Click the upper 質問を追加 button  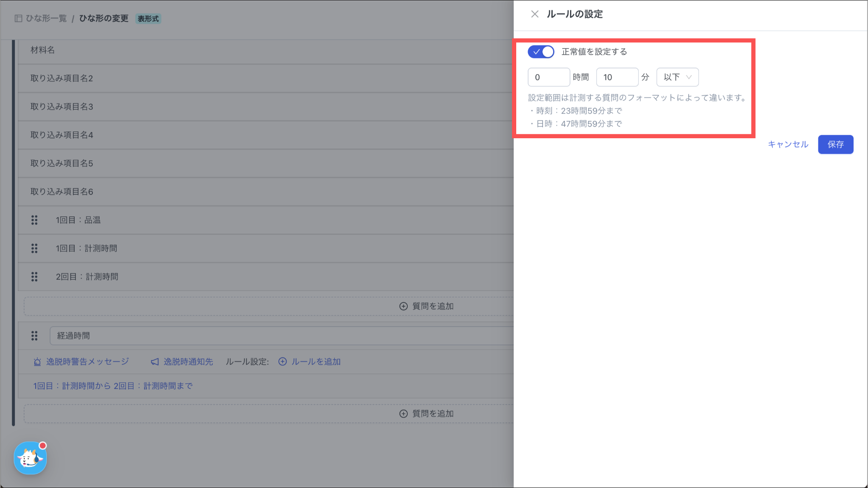tap(427, 306)
